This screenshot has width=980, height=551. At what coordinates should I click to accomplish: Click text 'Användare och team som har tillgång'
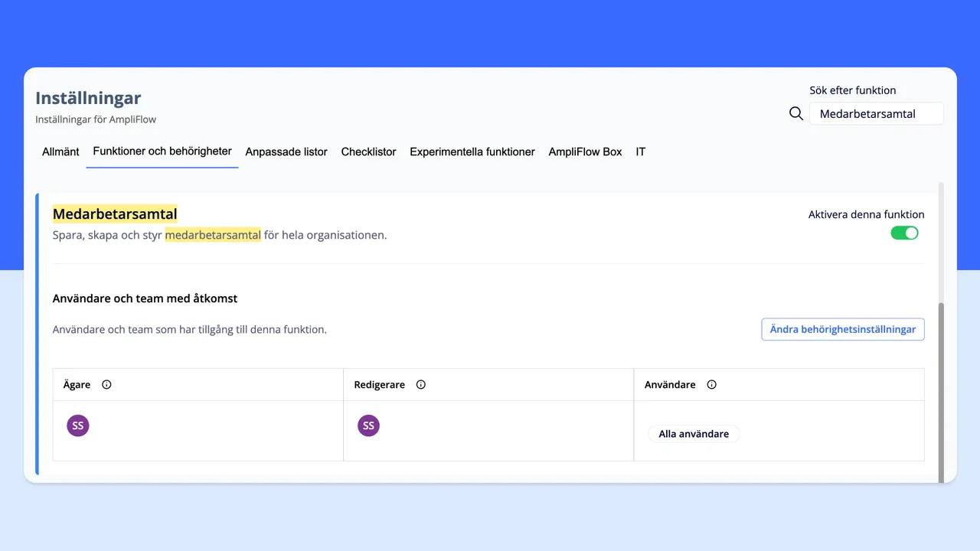pos(190,330)
